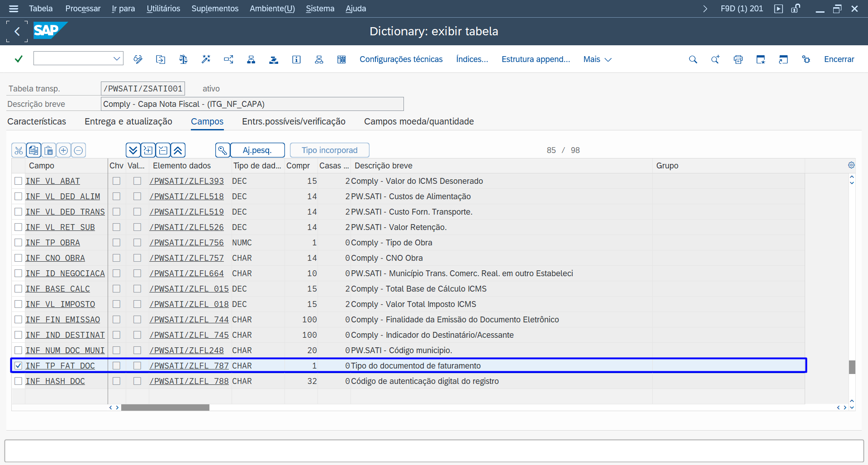This screenshot has width=868, height=465.
Task: Uncheck the INF_TP_FAT_DOC row selection checkbox
Action: (x=19, y=366)
